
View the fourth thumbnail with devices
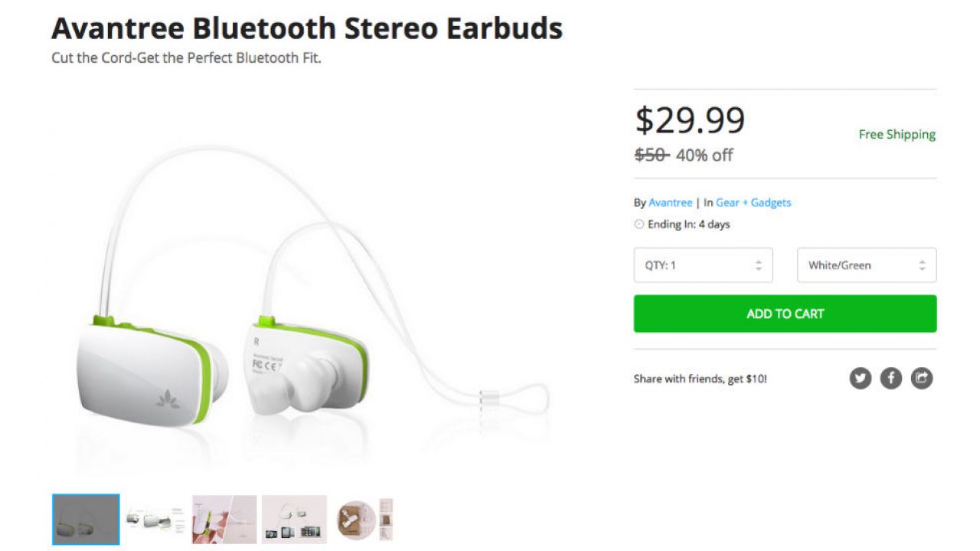pos(294,520)
